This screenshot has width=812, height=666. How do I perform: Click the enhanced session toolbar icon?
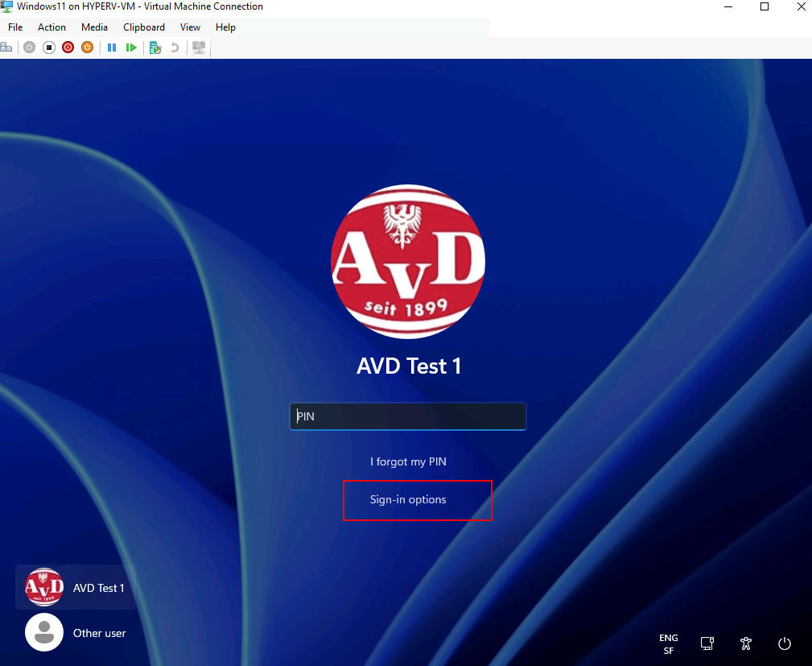pos(199,48)
